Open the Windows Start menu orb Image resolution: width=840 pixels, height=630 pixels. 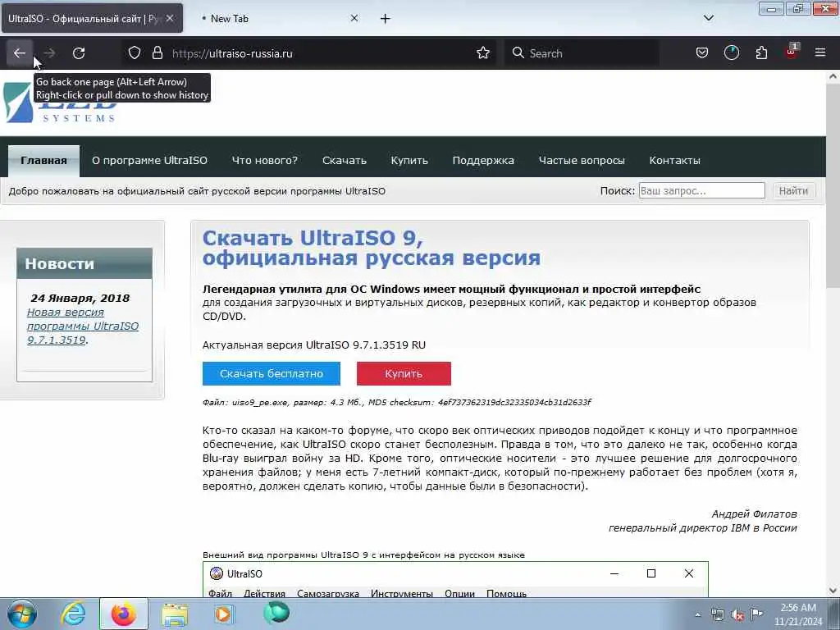pos(22,614)
